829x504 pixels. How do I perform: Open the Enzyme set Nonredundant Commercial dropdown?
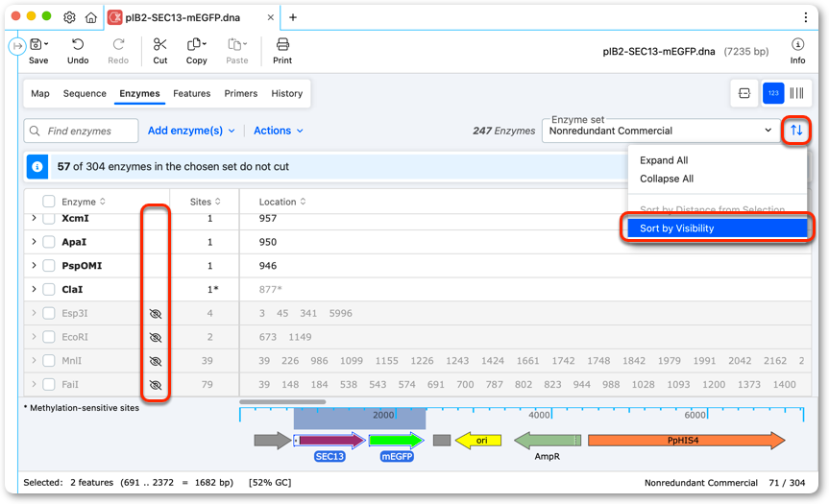[x=660, y=131]
